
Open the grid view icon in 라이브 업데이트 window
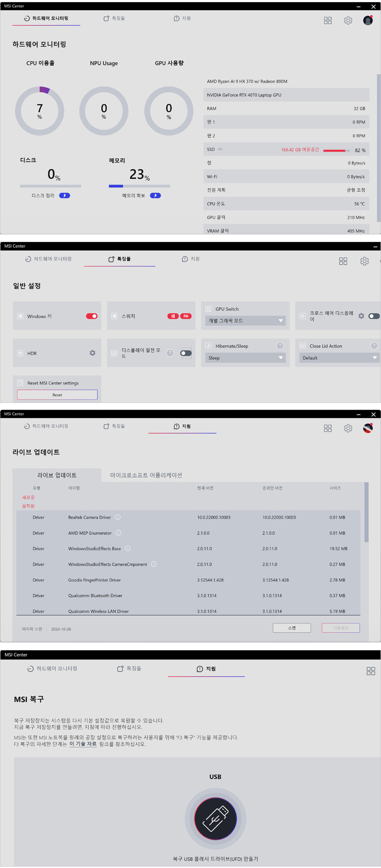pyautogui.click(x=328, y=428)
